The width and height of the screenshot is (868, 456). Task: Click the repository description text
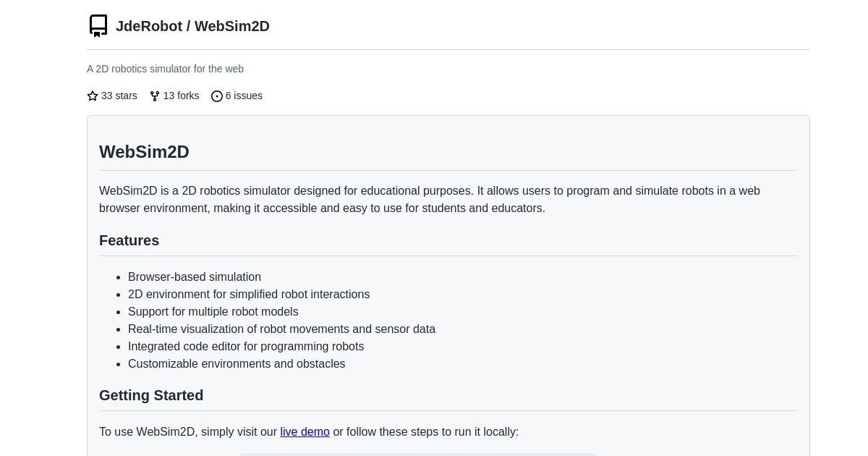(x=165, y=69)
